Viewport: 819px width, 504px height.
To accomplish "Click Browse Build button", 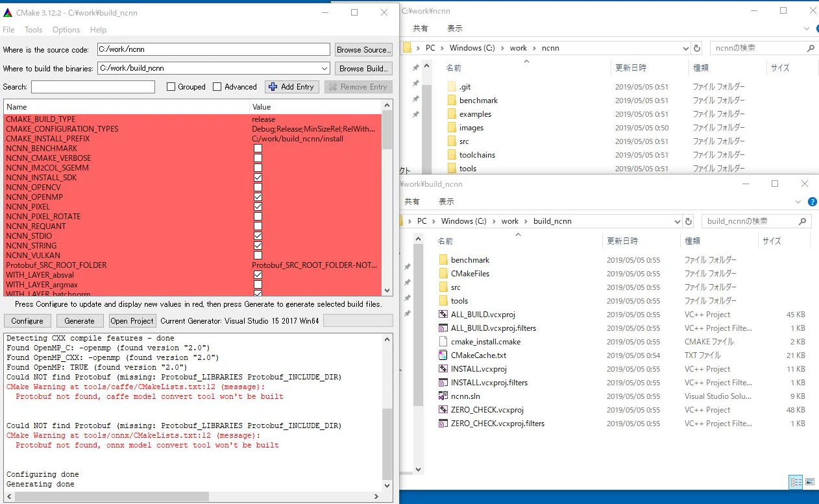I will pos(363,68).
